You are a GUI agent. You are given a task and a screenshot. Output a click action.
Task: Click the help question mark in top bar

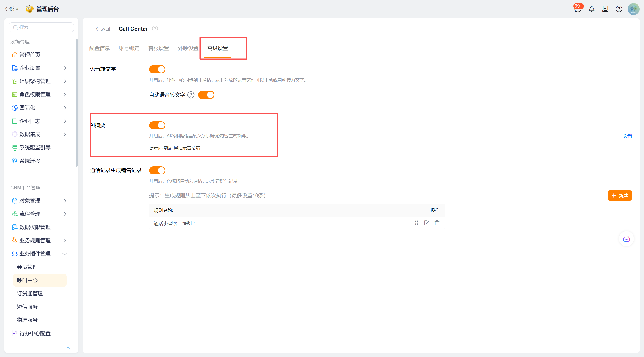coord(619,9)
